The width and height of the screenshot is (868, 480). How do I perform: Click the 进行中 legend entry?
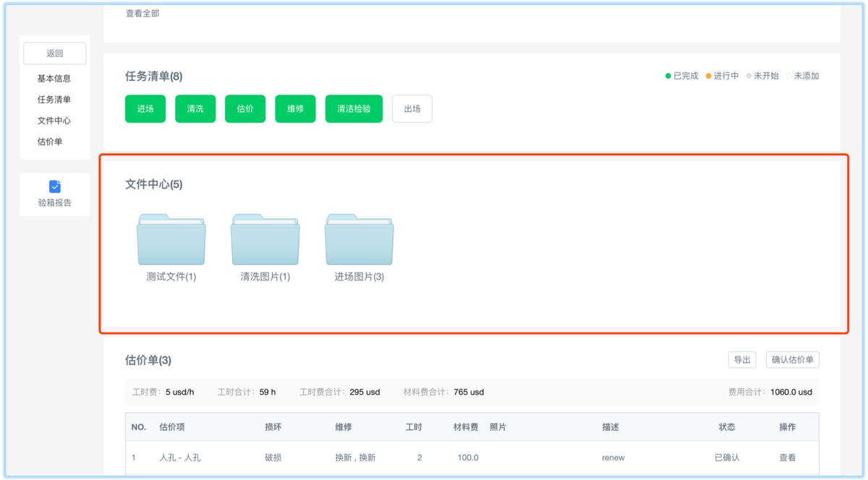click(x=723, y=76)
